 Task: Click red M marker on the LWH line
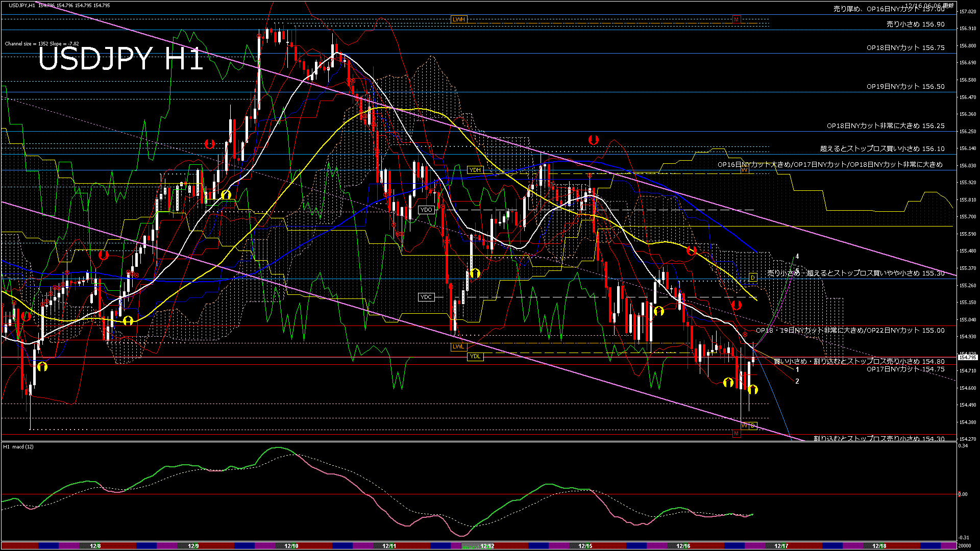pyautogui.click(x=736, y=19)
